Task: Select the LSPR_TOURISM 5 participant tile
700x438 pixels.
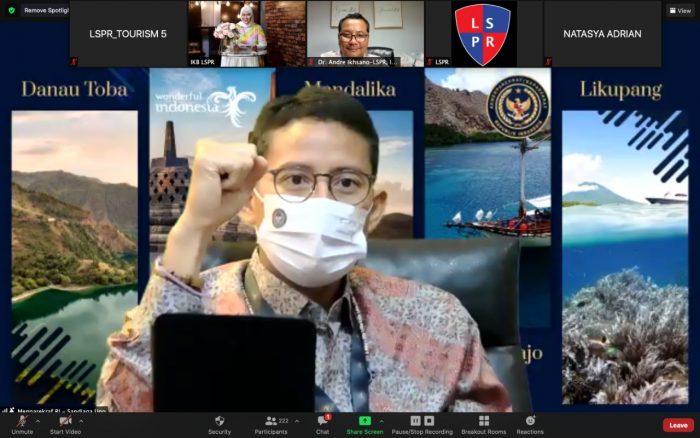Action: 127,34
